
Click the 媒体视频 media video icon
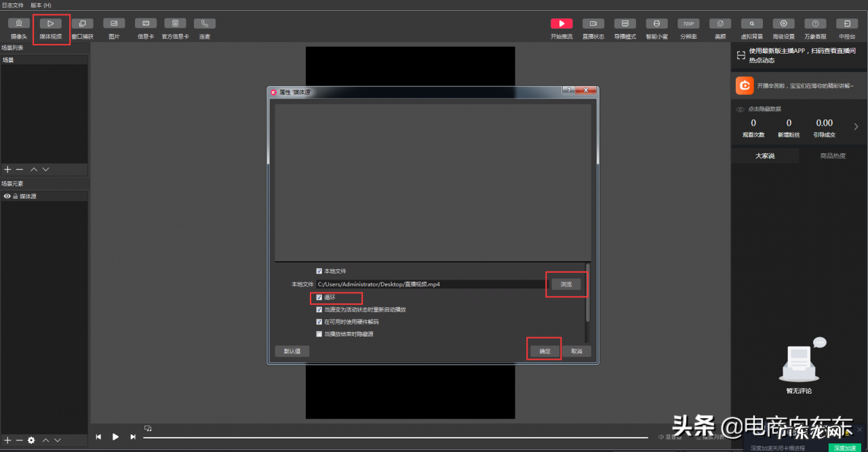point(51,24)
